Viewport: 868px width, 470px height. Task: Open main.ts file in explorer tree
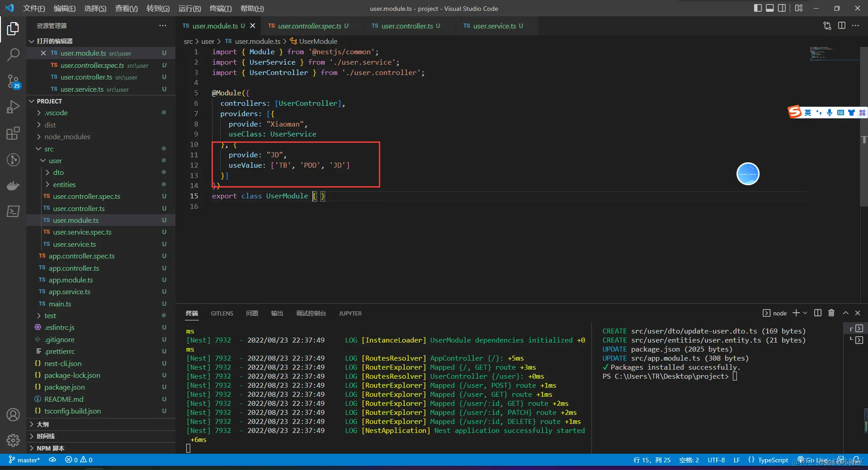[x=60, y=304]
